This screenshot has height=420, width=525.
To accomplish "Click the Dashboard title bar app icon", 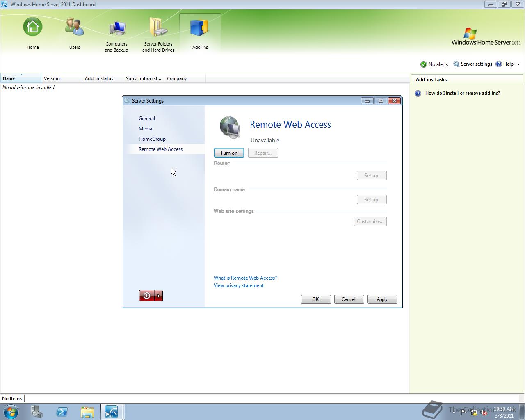I will click(4, 5).
